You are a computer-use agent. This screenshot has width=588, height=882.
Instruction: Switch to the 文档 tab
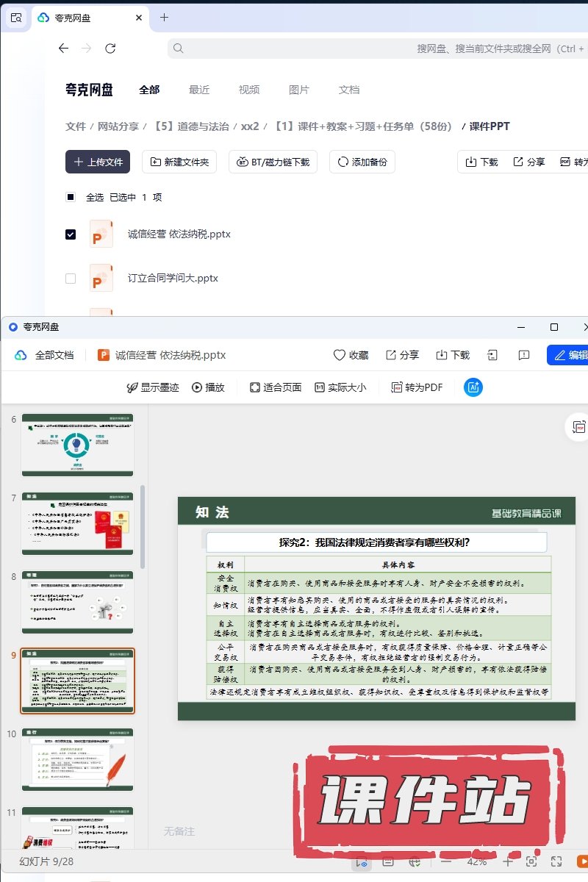pos(349,90)
